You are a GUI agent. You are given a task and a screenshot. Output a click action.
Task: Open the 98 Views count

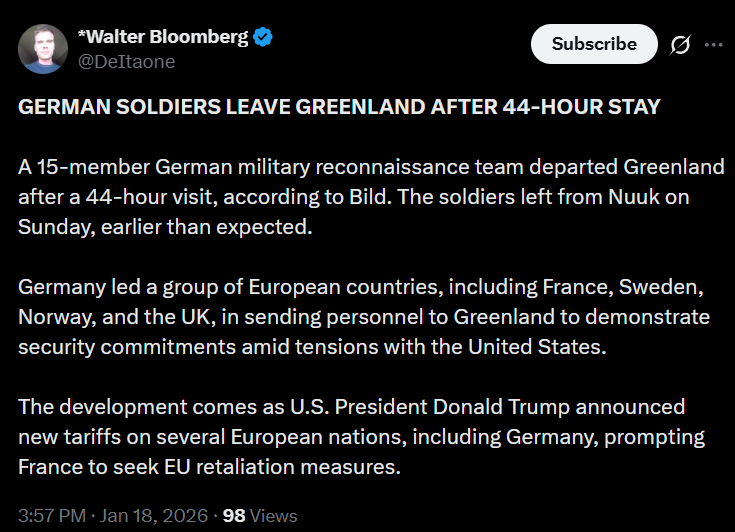(x=260, y=516)
